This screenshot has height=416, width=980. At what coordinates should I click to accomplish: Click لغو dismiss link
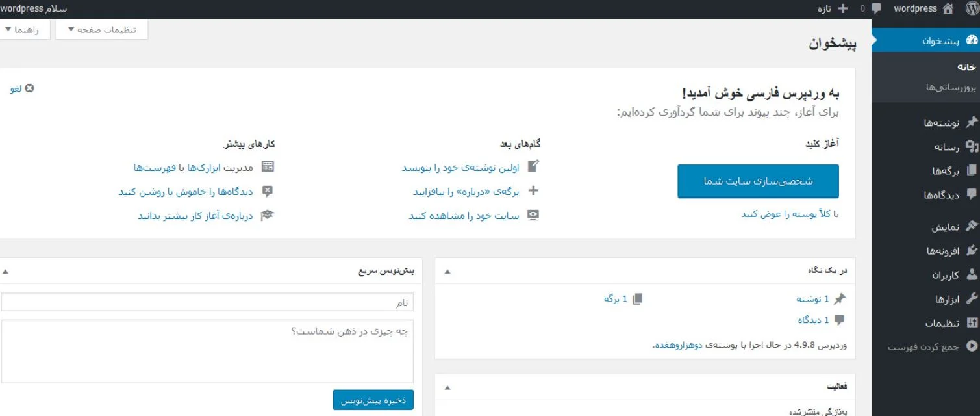click(16, 88)
